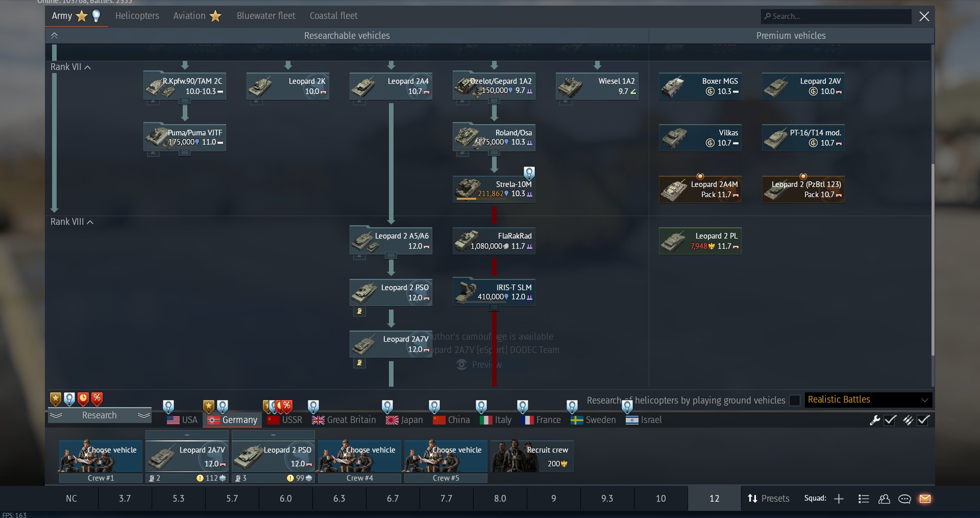
Task: Switch to the Helicopters tab
Action: click(137, 16)
